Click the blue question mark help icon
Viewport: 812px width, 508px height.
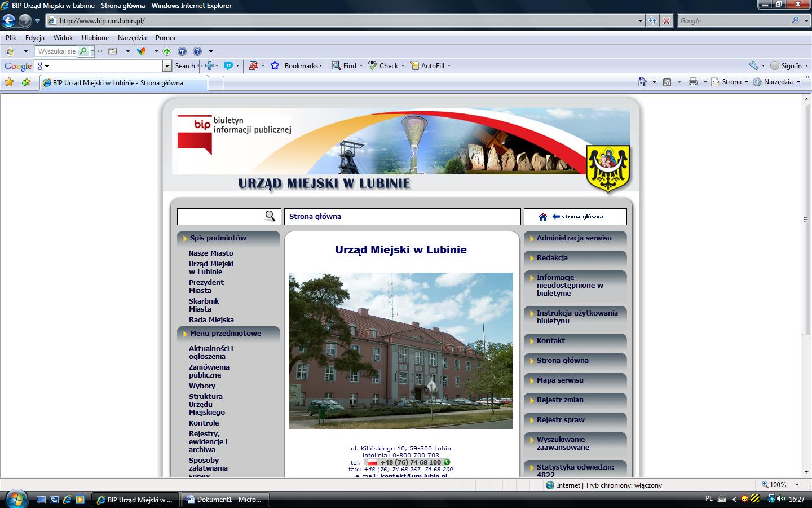coord(197,51)
